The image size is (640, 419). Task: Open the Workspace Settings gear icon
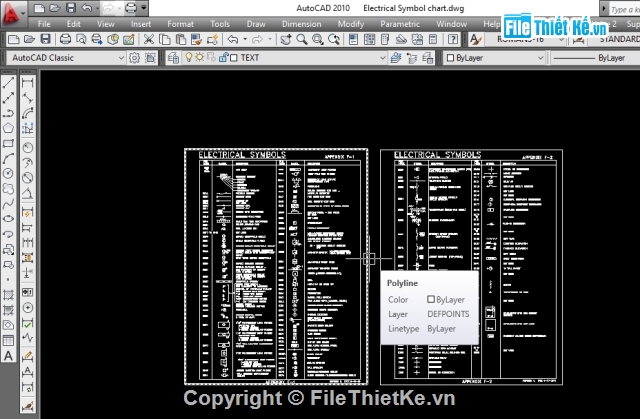[x=134, y=58]
